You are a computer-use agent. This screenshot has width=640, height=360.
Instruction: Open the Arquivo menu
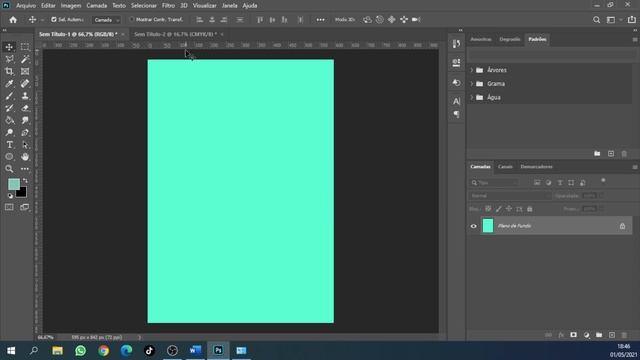point(26,6)
